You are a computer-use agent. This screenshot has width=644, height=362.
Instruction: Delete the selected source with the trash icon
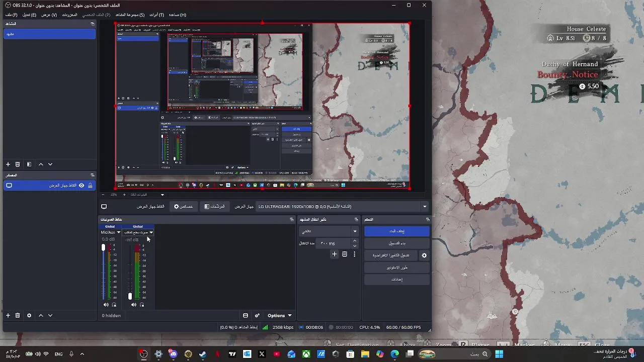18,316
